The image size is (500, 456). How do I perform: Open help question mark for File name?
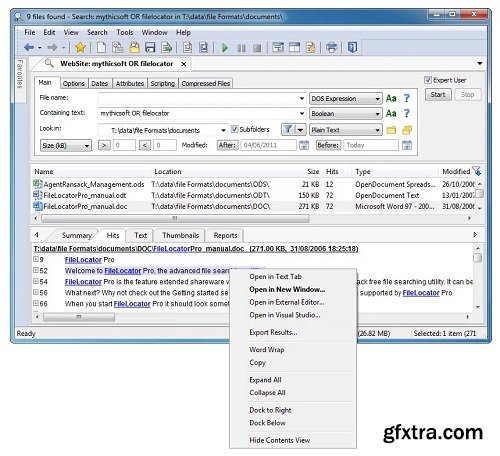click(407, 98)
